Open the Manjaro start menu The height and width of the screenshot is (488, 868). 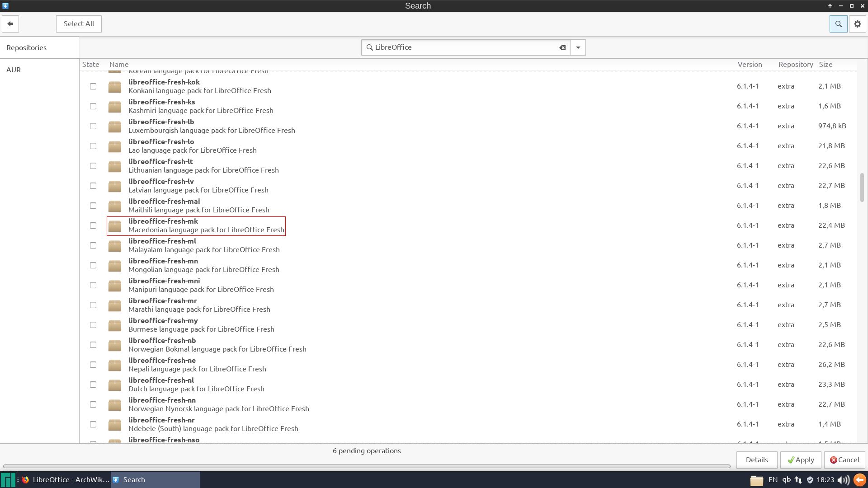pos(8,480)
